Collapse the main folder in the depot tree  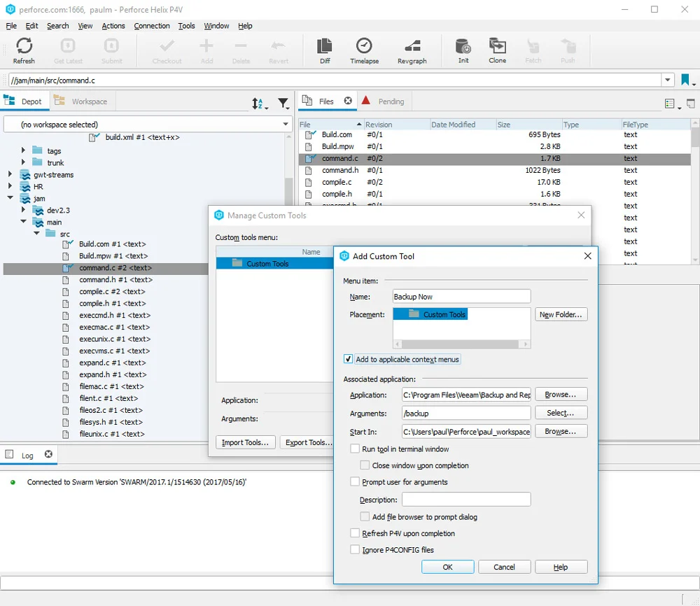[x=22, y=222]
